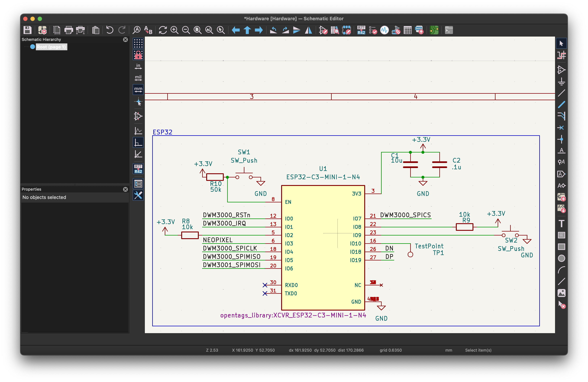588x382 pixels.
Task: Close the Schematic Hierarchy panel
Action: pos(125,39)
